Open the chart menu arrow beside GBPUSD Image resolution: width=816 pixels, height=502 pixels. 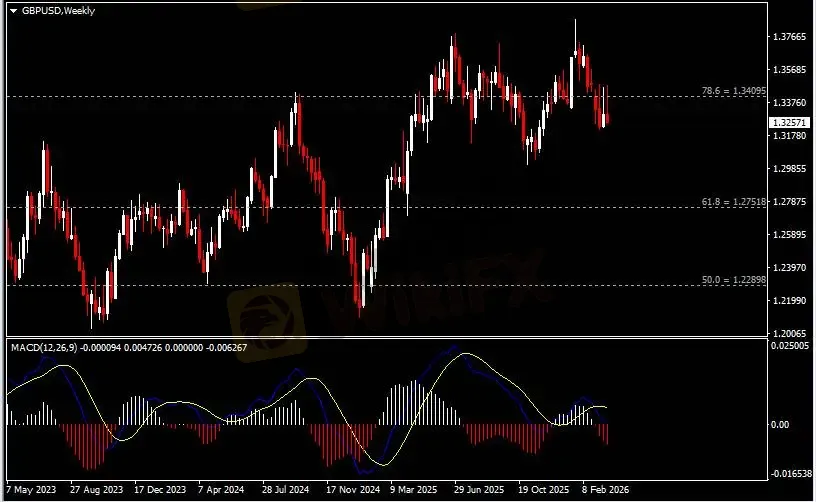(x=13, y=9)
